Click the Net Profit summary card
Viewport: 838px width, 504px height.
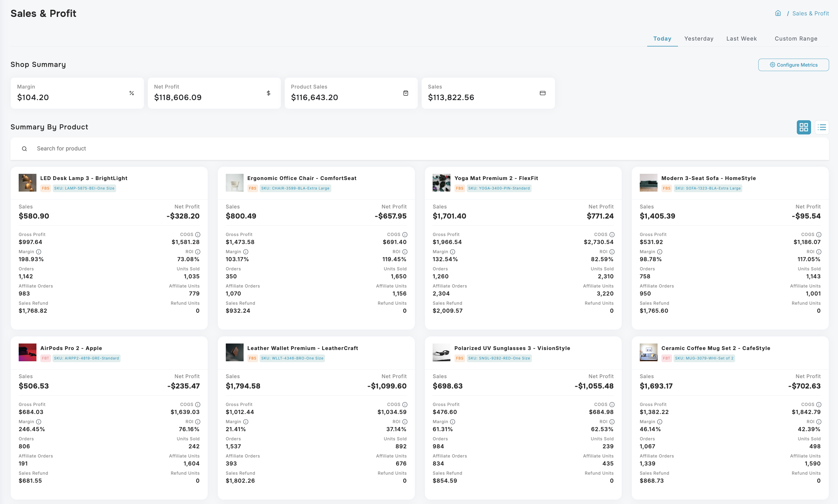coord(214,93)
